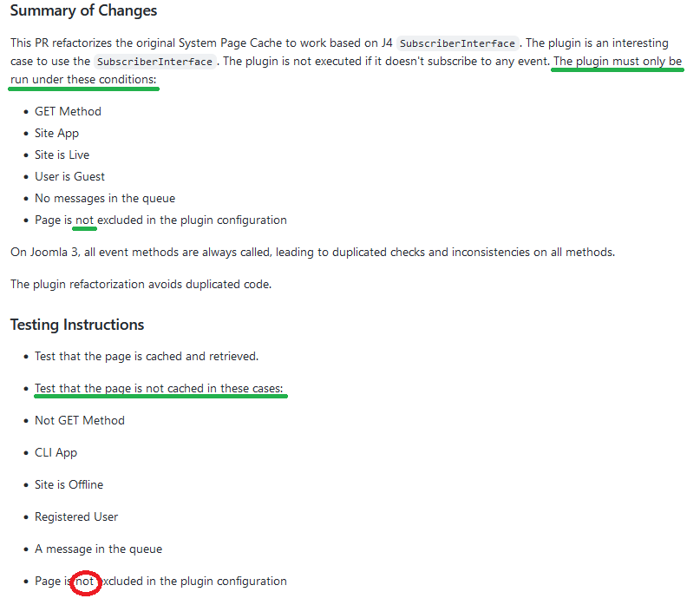Click the 'Not GET Method' bullet item
Viewport: 700px width, 605px height.
[80, 420]
